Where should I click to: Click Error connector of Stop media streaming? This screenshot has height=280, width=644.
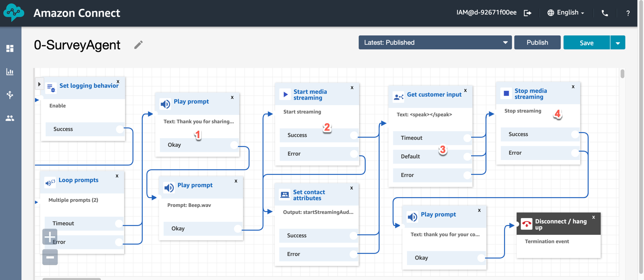(575, 153)
